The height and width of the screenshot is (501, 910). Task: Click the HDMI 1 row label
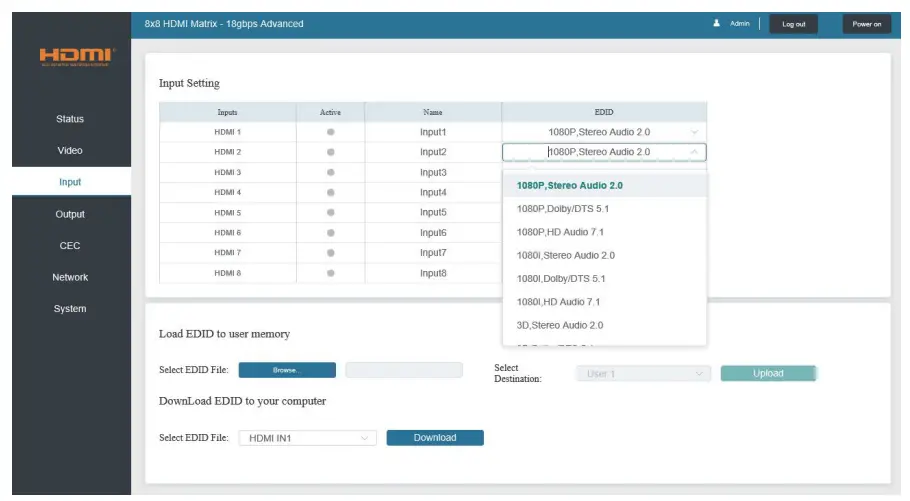pyautogui.click(x=228, y=132)
